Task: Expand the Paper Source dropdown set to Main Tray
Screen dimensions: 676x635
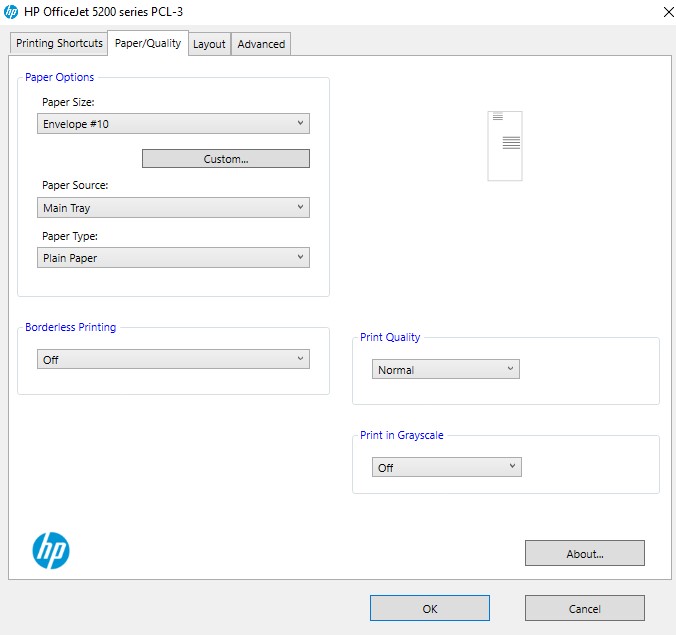Action: [173, 208]
